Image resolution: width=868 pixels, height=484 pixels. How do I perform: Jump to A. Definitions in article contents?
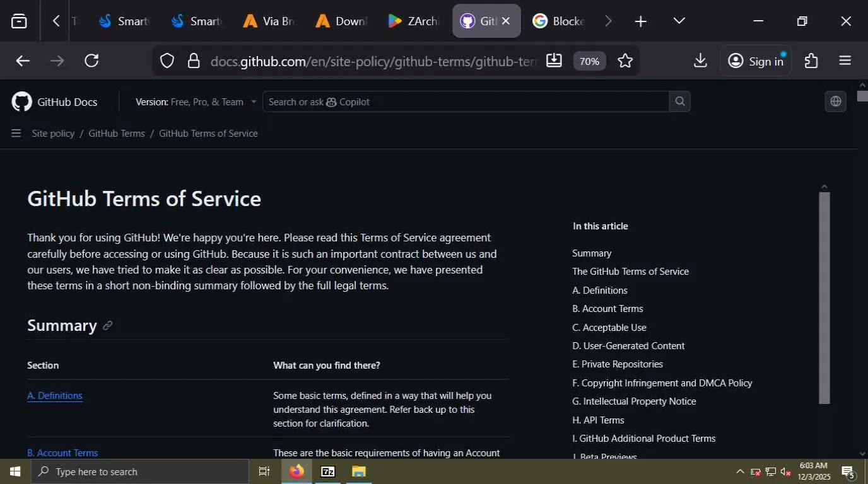pos(600,291)
